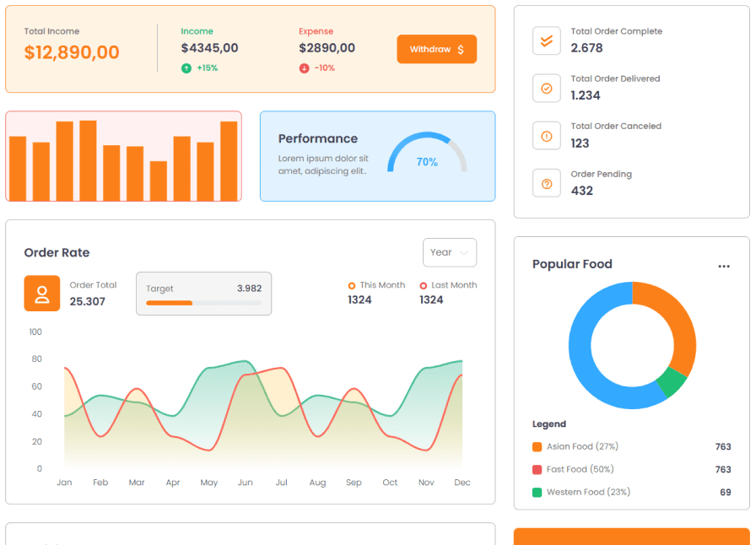Click the Total Order Complete double-check icon
The height and width of the screenshot is (545, 756).
click(x=547, y=40)
